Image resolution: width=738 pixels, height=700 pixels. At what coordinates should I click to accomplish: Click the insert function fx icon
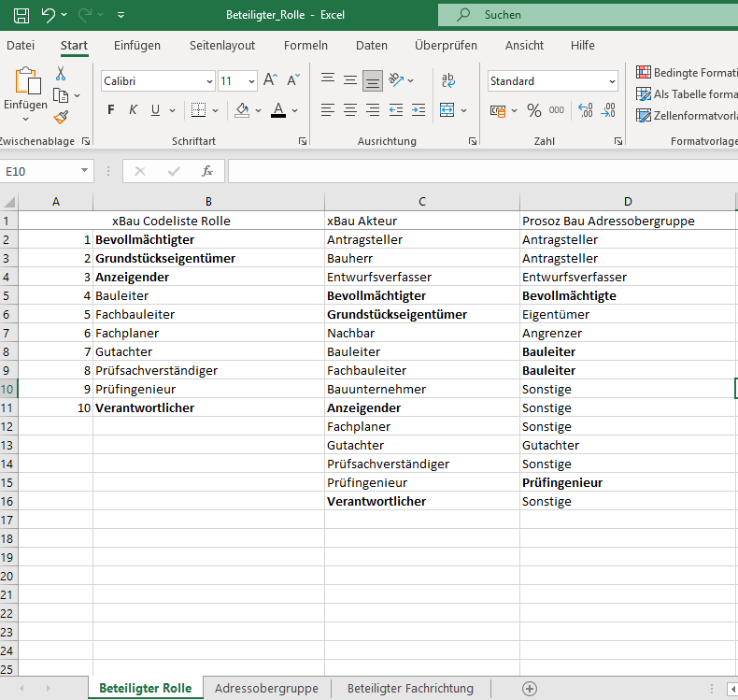point(207,171)
